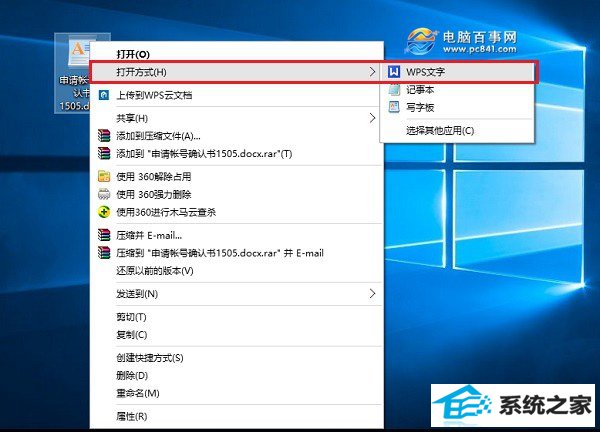Click the WinRAR icon beside 压缩并 E-mail
Screen dimensions: 600x432
pos(104,235)
